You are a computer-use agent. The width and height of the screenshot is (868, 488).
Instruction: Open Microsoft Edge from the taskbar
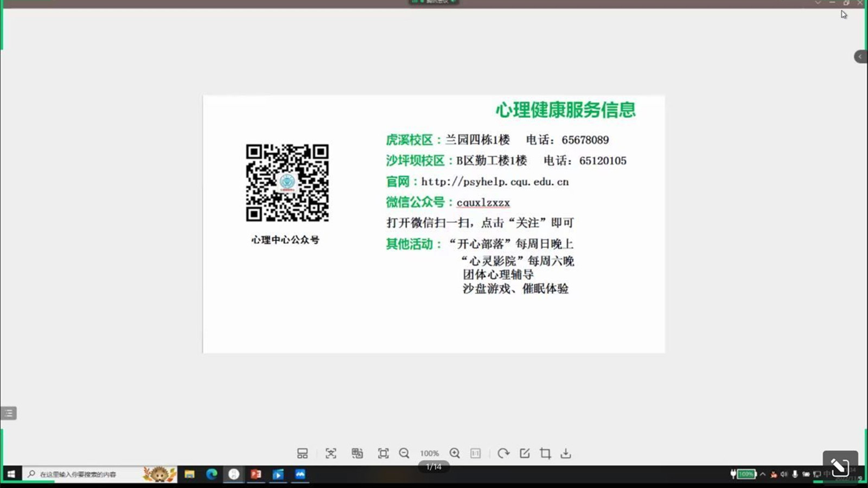pyautogui.click(x=212, y=474)
